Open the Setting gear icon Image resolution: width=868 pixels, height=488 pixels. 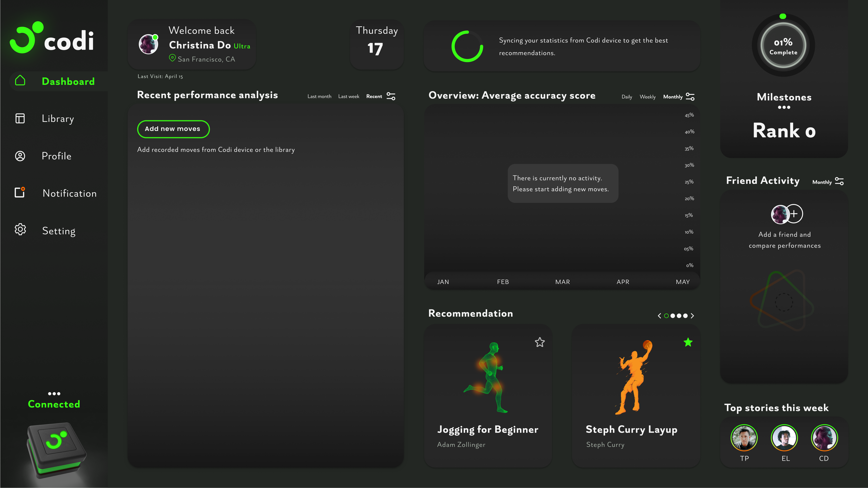click(x=20, y=230)
